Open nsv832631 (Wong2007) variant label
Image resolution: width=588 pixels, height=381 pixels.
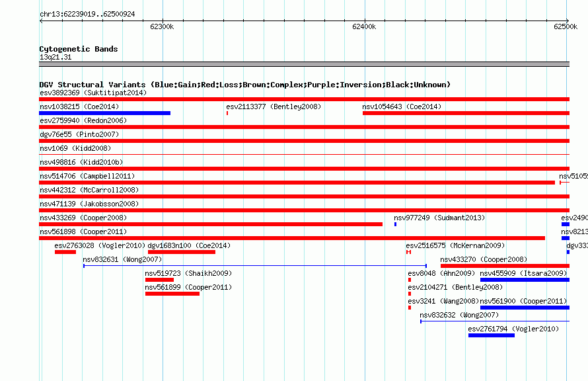pyautogui.click(x=122, y=259)
